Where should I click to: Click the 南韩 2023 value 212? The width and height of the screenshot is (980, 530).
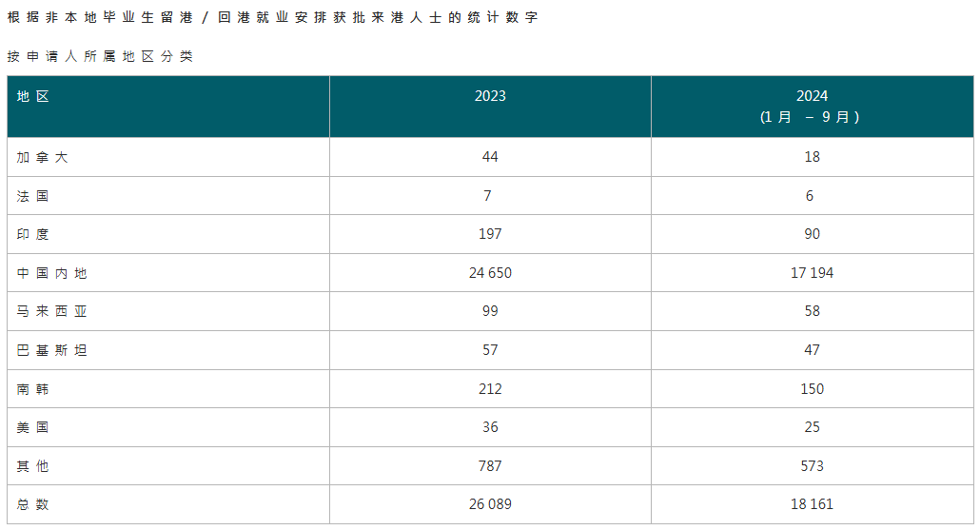[x=490, y=389]
